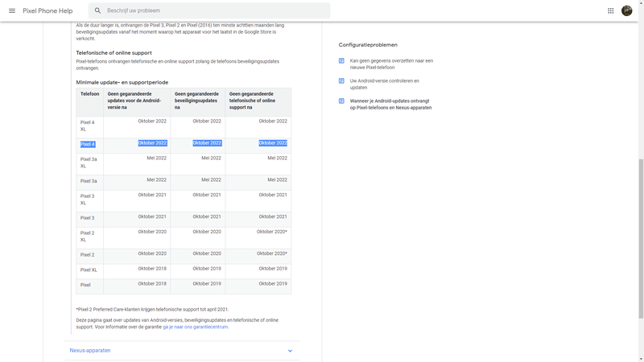Screen dimensions: 644x362
Task: Click article icon beside 'Wanneer je Android-updates ontvangt'
Action: point(341,101)
